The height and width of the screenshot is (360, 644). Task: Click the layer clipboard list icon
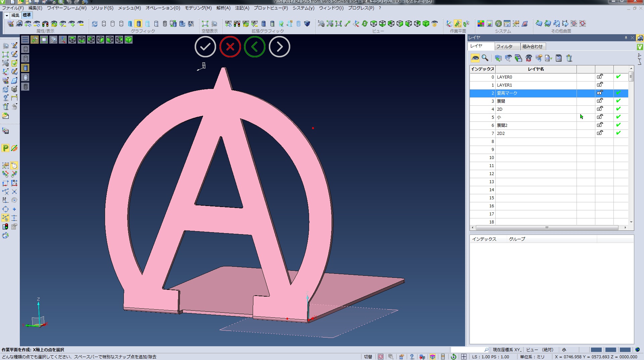tap(559, 58)
